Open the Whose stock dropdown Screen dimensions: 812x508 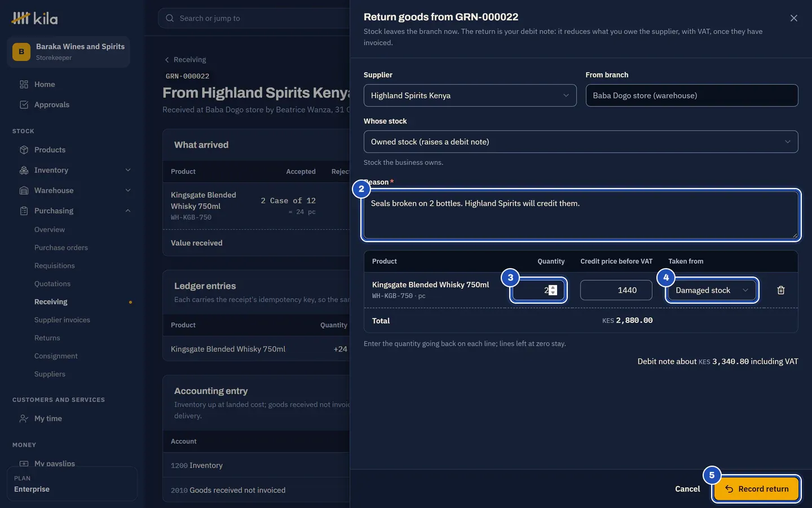coord(581,142)
